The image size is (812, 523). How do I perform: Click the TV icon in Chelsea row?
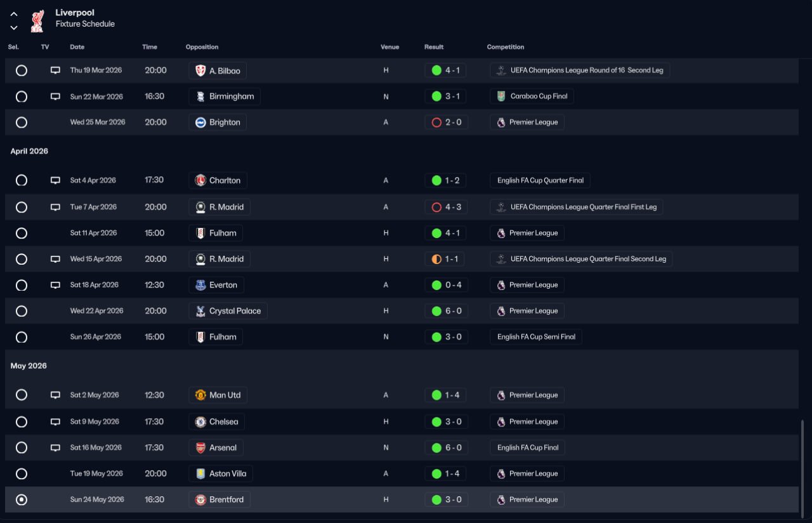[55, 421]
